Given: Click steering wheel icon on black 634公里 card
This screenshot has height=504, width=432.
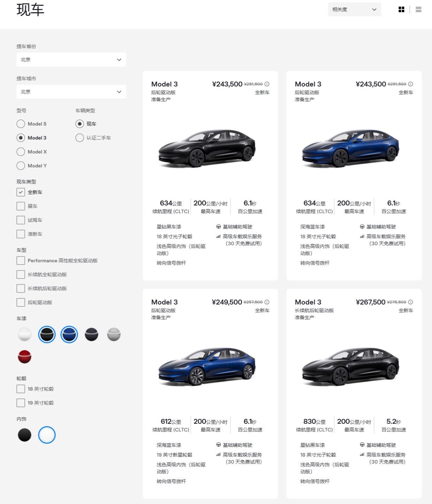Looking at the screenshot, I should click(218, 227).
